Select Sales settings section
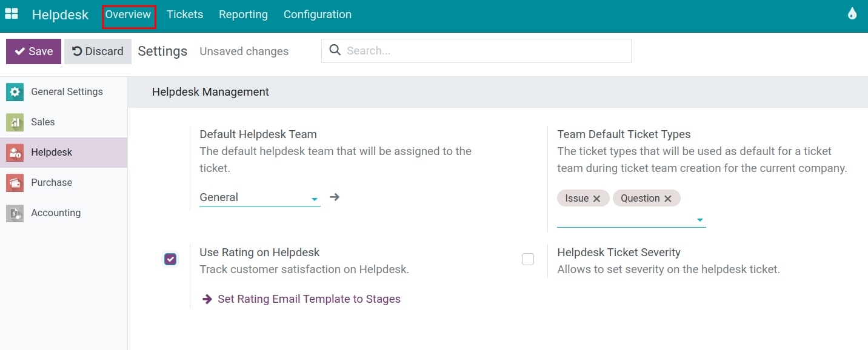Screen dimensions: 868x350 click(x=64, y=122)
